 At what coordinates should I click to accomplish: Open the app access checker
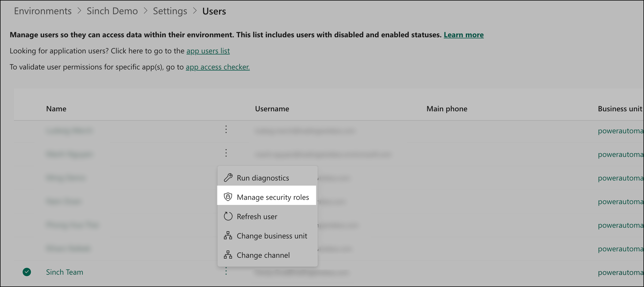click(218, 67)
